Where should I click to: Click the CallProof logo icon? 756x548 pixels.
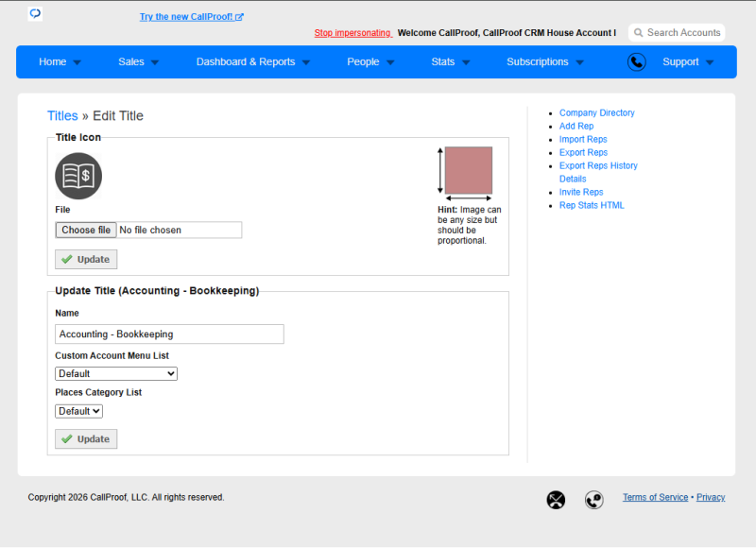35,13
